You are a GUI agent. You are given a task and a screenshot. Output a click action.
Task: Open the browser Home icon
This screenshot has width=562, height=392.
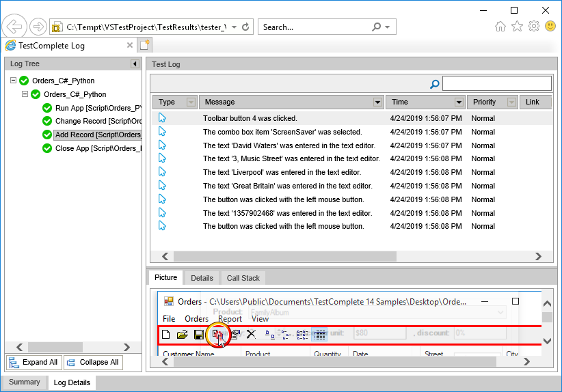click(x=500, y=26)
